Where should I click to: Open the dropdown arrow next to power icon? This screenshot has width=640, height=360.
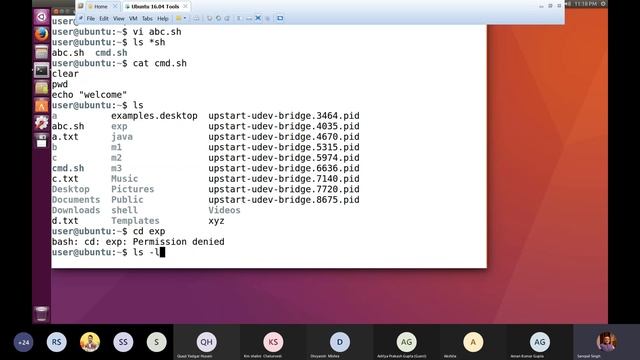[x=185, y=18]
